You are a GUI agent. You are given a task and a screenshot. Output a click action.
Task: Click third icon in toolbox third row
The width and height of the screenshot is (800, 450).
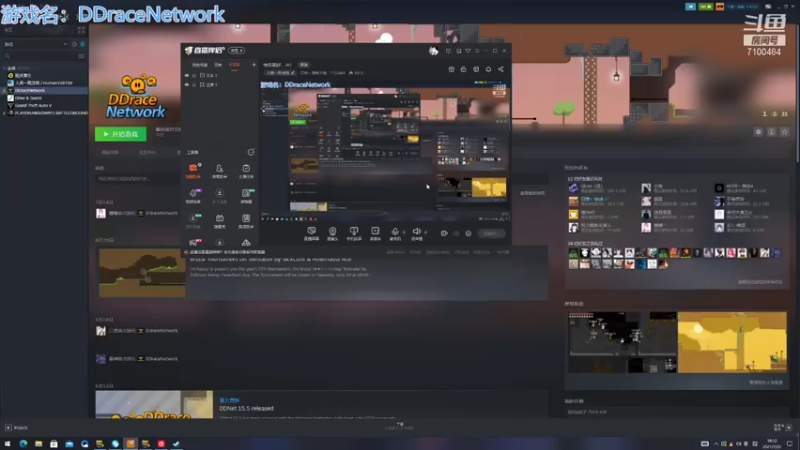click(x=246, y=220)
